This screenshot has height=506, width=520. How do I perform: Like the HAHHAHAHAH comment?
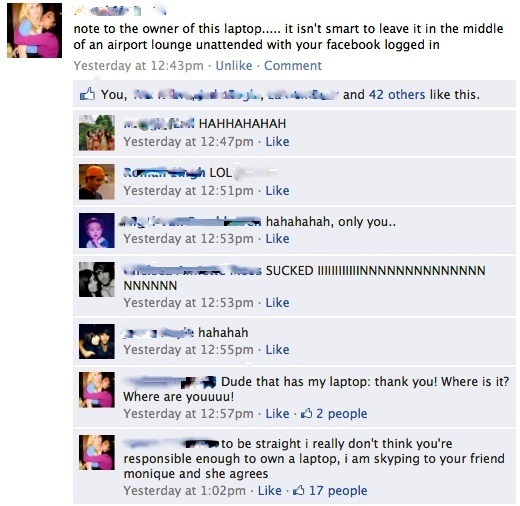tap(277, 142)
